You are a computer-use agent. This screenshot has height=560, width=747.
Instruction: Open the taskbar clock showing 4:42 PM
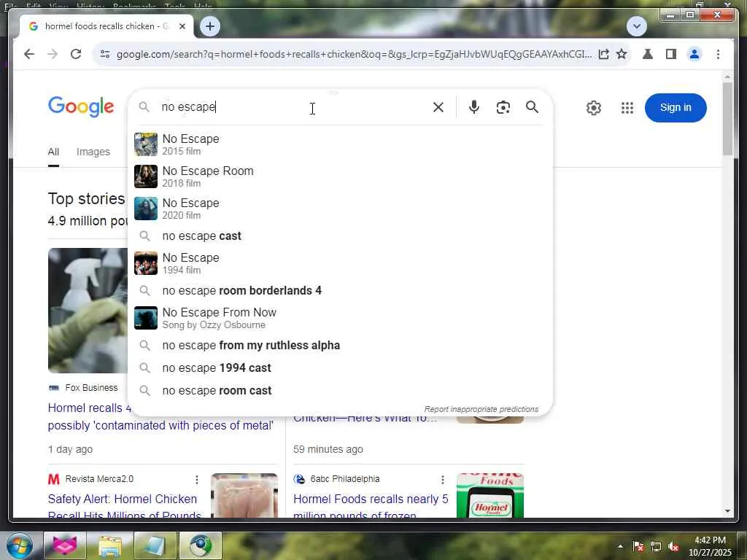click(x=710, y=546)
